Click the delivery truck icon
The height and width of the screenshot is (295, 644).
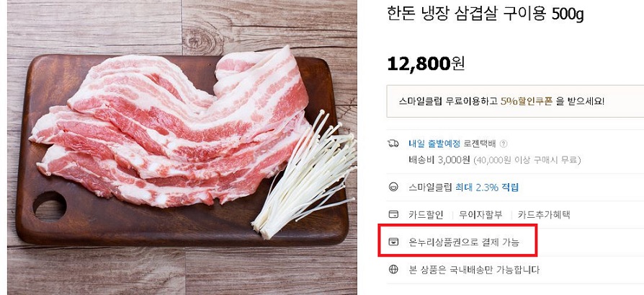point(393,144)
